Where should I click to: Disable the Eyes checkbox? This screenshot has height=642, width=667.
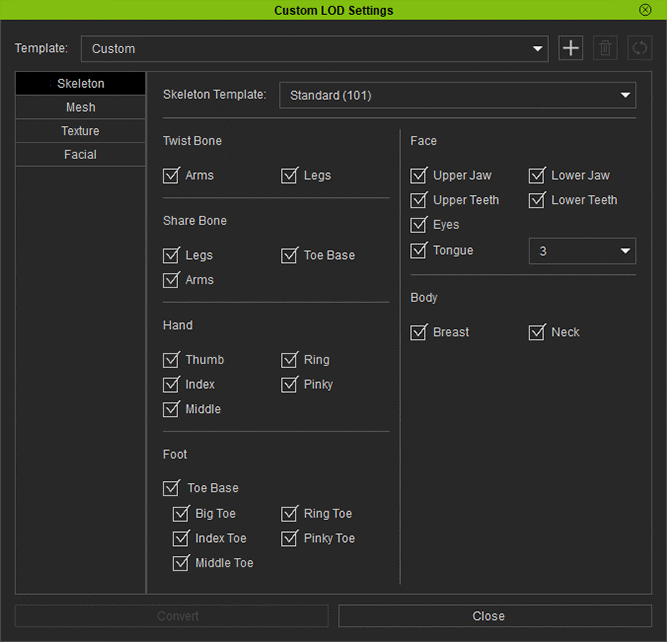pyautogui.click(x=419, y=225)
